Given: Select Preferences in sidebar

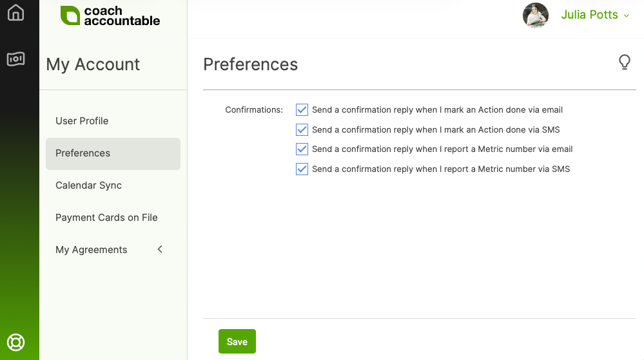Looking at the screenshot, I should coord(83,153).
